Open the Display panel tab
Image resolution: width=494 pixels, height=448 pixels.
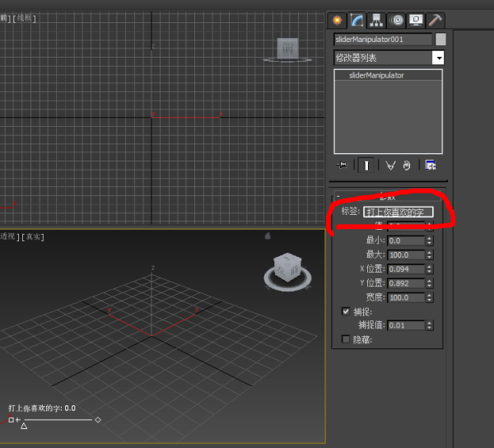[416, 21]
